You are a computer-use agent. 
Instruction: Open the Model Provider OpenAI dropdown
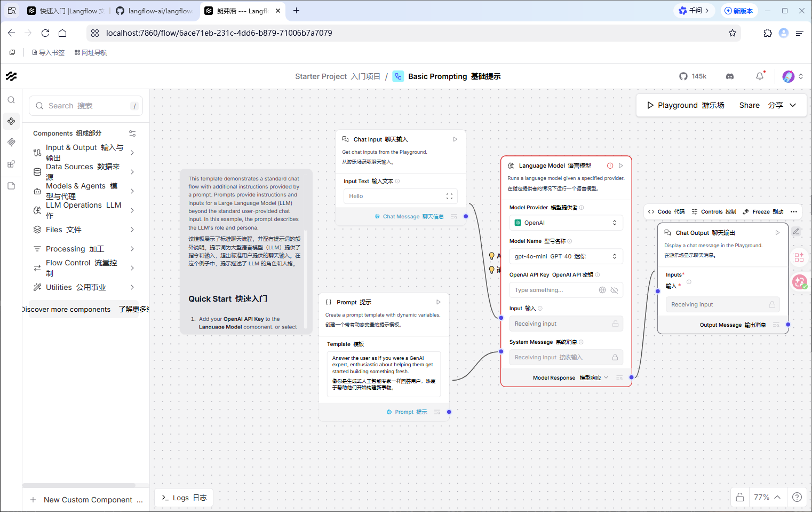coord(566,223)
